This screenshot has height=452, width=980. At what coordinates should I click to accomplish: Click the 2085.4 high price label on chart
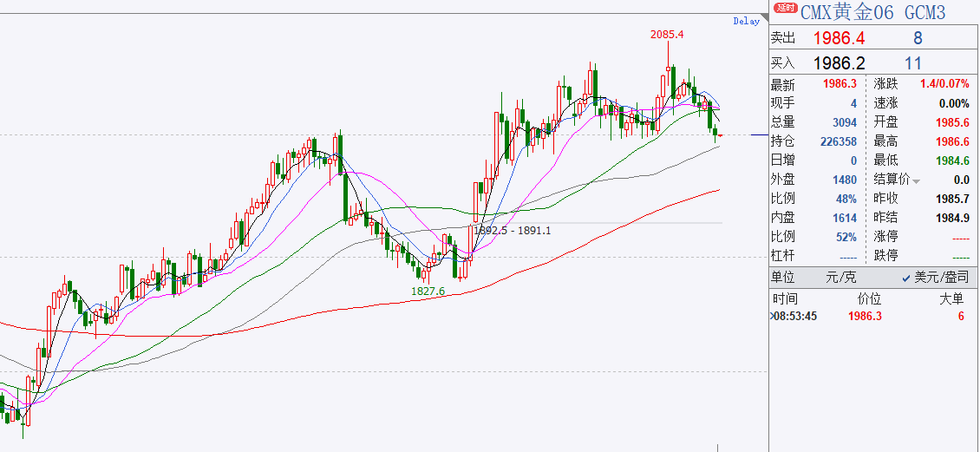pyautogui.click(x=668, y=35)
